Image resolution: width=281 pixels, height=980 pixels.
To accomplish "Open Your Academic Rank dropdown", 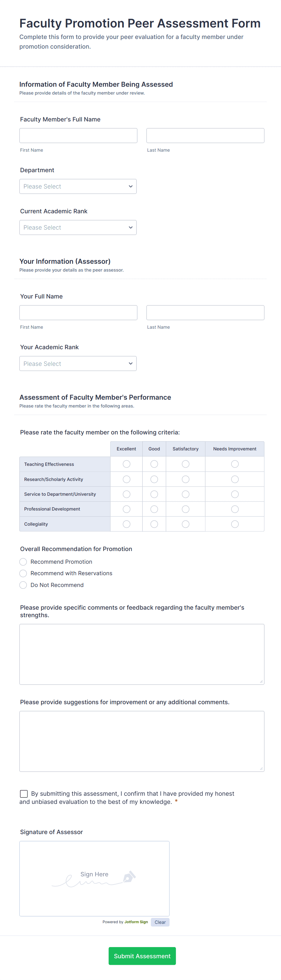I will pyautogui.click(x=78, y=364).
